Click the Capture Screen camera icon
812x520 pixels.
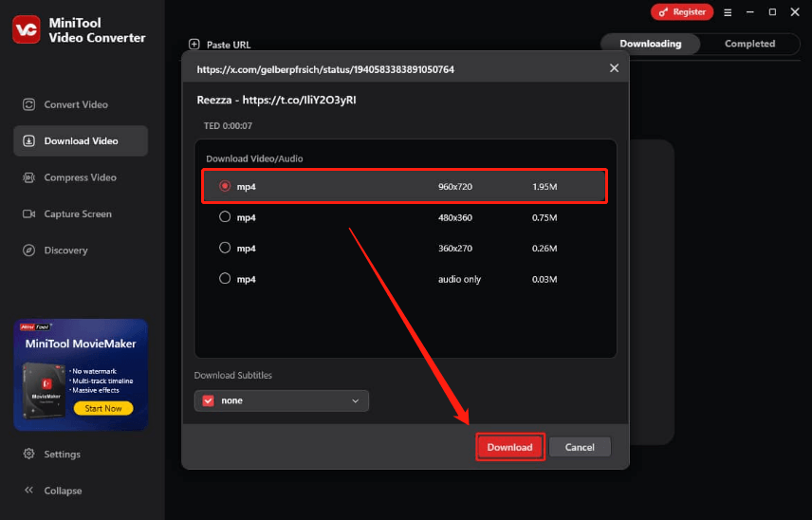[x=29, y=214]
